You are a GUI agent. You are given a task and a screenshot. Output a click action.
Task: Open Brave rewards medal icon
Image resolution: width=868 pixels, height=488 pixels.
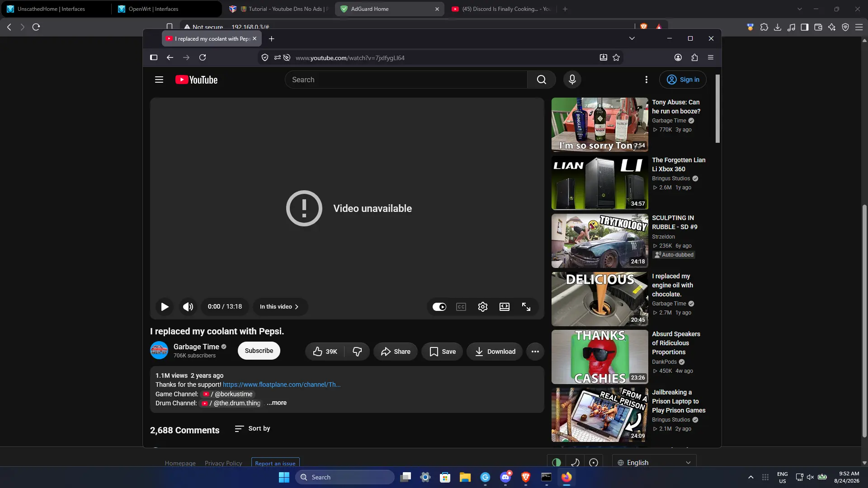click(x=750, y=27)
